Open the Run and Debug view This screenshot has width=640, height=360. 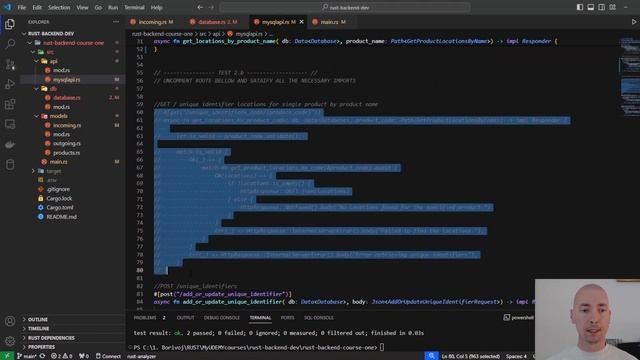click(x=10, y=84)
